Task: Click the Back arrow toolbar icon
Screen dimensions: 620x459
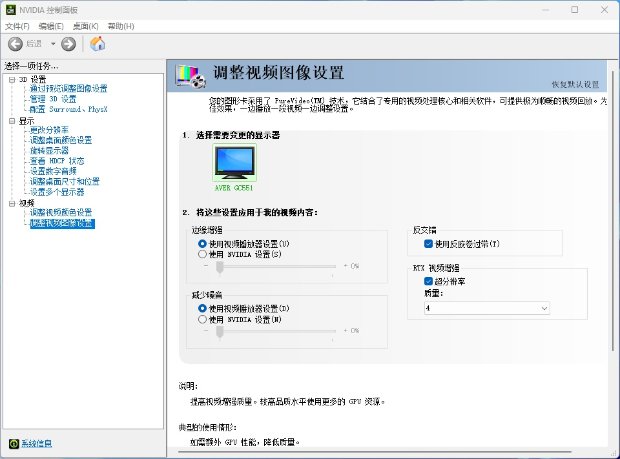Action: click(15, 44)
